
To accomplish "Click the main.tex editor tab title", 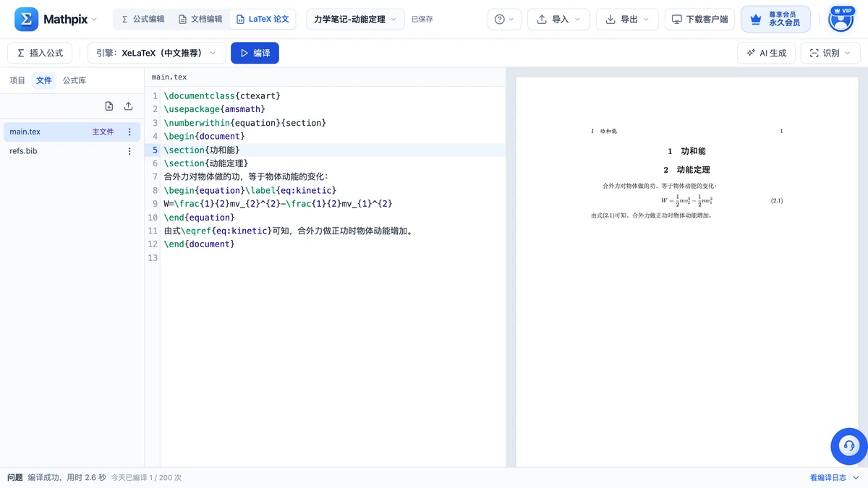I will [169, 77].
